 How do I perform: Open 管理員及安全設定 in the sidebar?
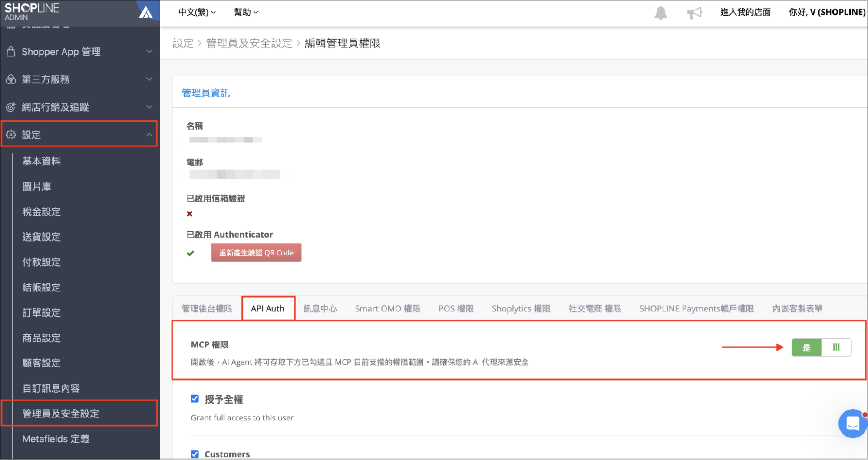coord(60,414)
